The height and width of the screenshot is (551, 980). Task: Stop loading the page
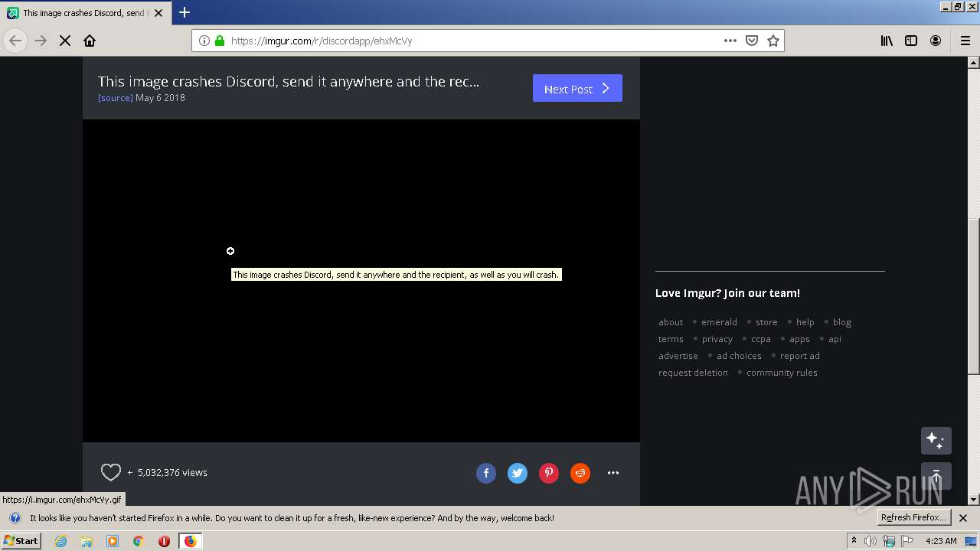pos(65,41)
